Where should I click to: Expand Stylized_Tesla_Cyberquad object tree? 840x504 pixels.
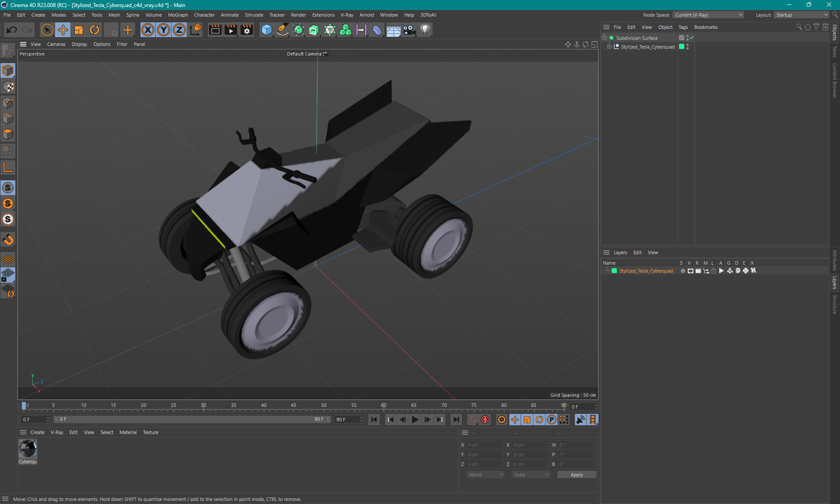[609, 46]
